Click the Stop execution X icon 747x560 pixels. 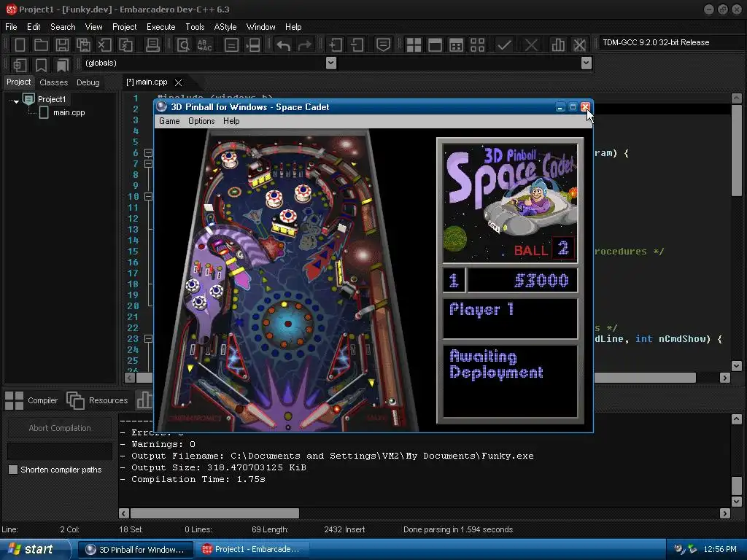pos(531,44)
